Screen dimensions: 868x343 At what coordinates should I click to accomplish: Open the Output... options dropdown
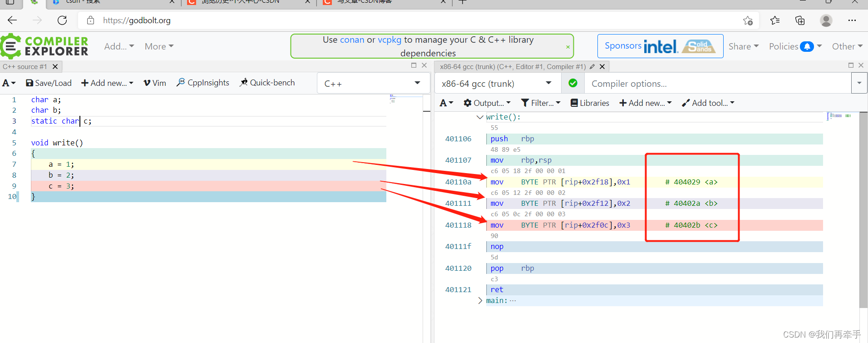487,103
